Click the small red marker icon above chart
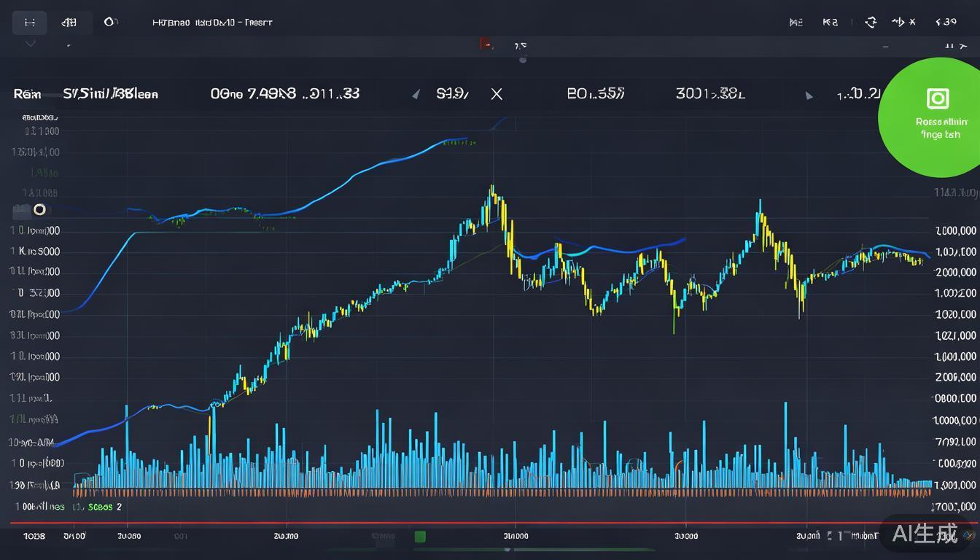 484,44
